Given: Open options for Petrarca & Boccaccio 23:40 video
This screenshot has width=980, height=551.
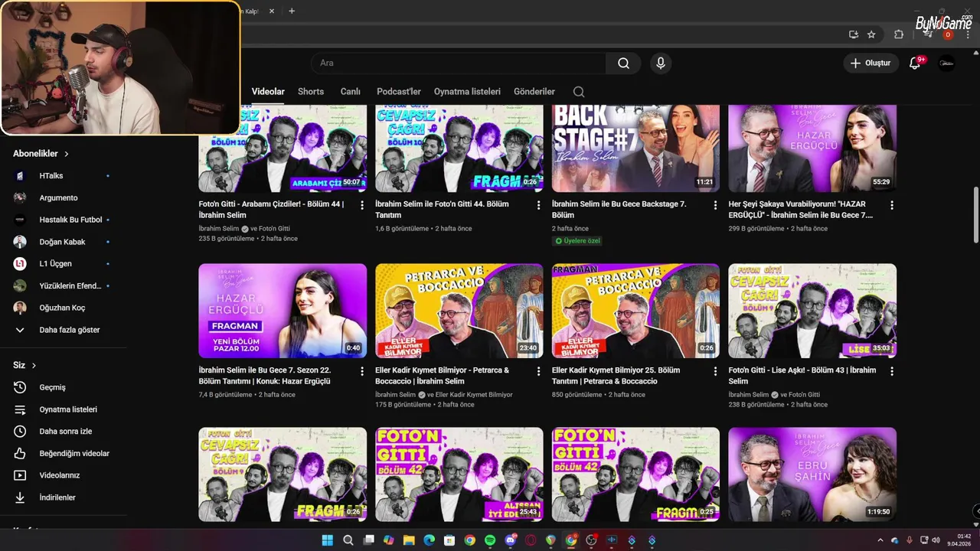Looking at the screenshot, I should point(538,370).
